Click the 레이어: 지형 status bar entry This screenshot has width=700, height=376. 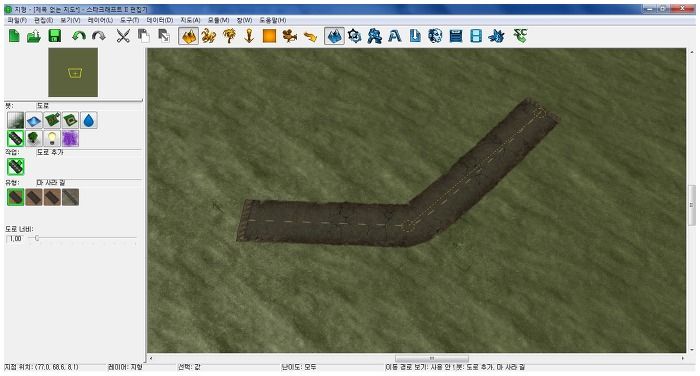click(125, 367)
